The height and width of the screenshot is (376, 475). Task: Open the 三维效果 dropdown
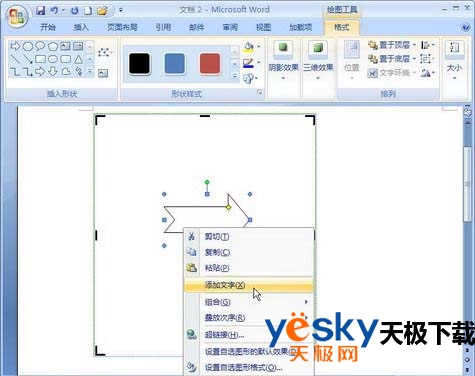[318, 61]
